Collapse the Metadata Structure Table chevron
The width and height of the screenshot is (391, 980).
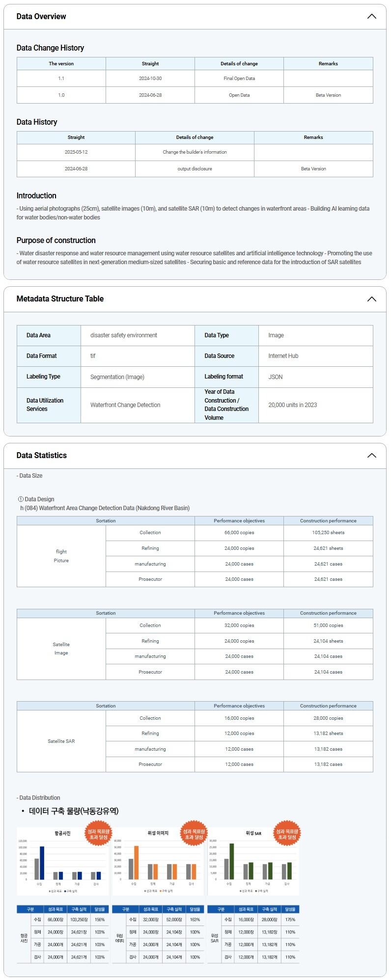(x=371, y=299)
